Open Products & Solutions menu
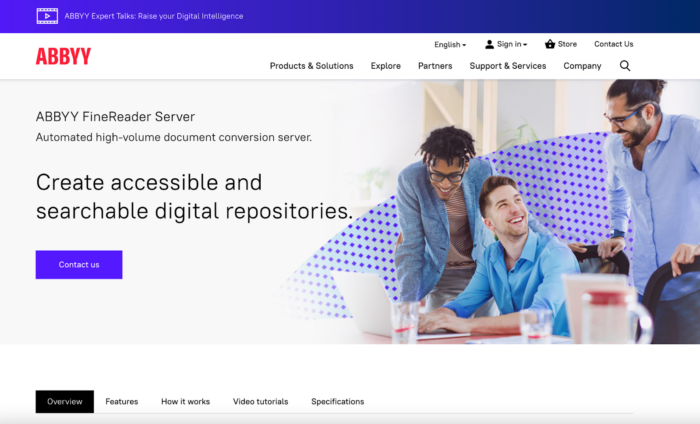The image size is (700, 424). pyautogui.click(x=312, y=66)
